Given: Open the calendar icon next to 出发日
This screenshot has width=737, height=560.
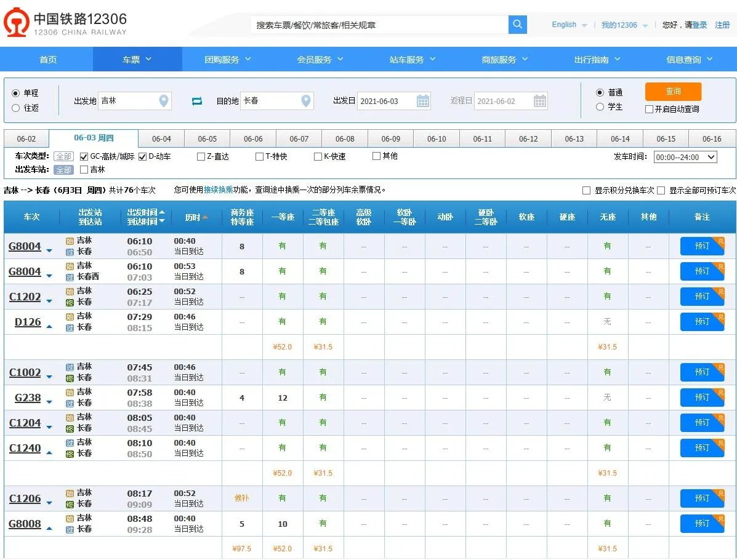Looking at the screenshot, I should coord(424,101).
